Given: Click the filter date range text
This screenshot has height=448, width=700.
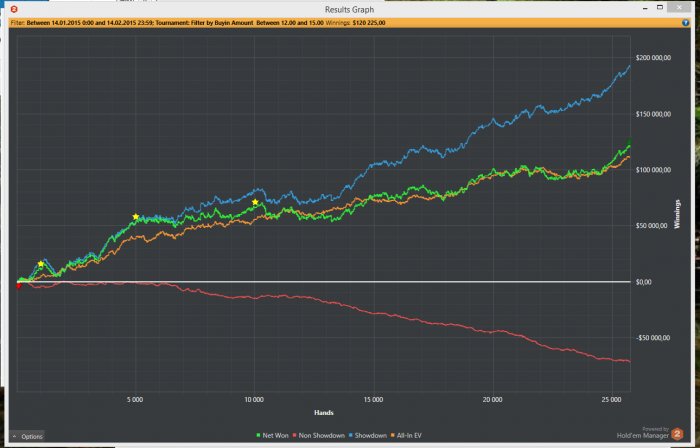Looking at the screenshot, I should [89, 23].
